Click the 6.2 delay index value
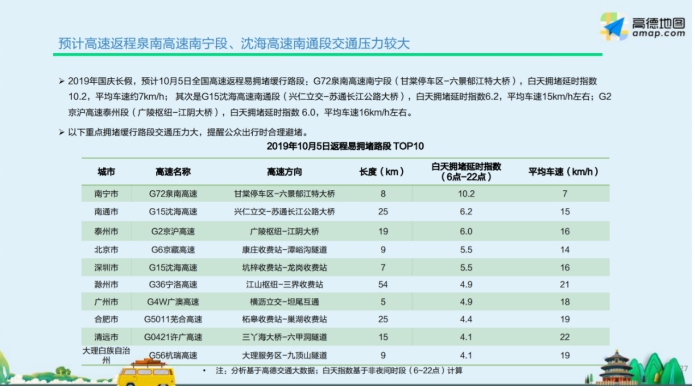 coord(466,212)
